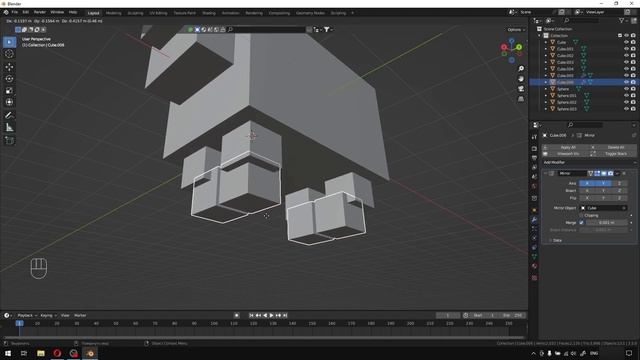This screenshot has width=640, height=360.
Task: Open the Tool properties tab
Action: click(534, 137)
